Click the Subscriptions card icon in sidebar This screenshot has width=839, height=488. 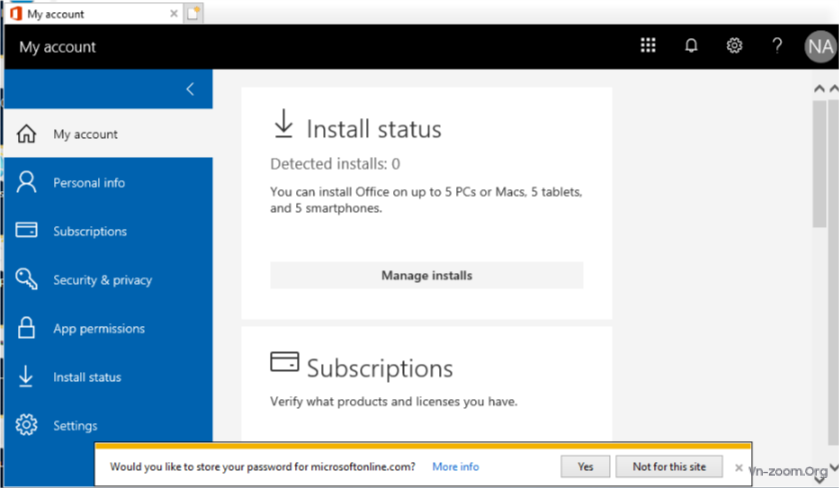click(27, 231)
